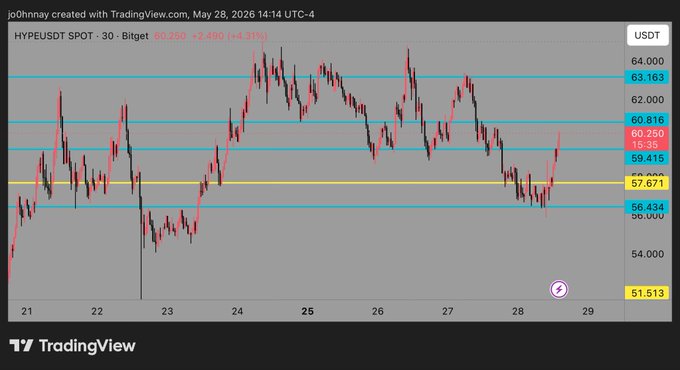Click the HYPEUSDT SPOT symbol title
Image resolution: width=680 pixels, height=370 pixels.
click(54, 36)
